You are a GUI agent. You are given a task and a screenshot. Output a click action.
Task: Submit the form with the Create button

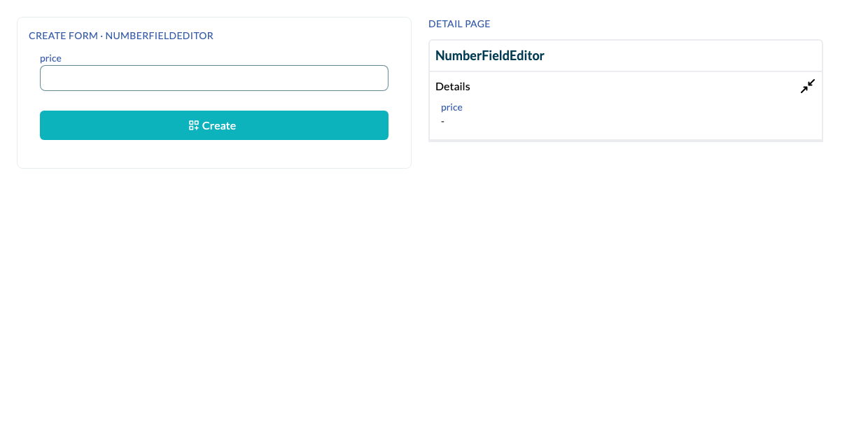[x=214, y=125]
